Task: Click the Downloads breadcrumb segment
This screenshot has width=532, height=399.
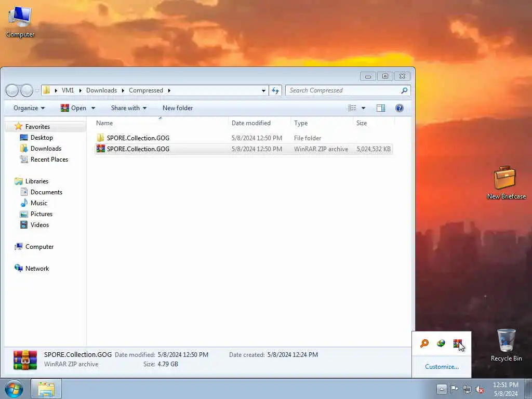Action: (101, 90)
